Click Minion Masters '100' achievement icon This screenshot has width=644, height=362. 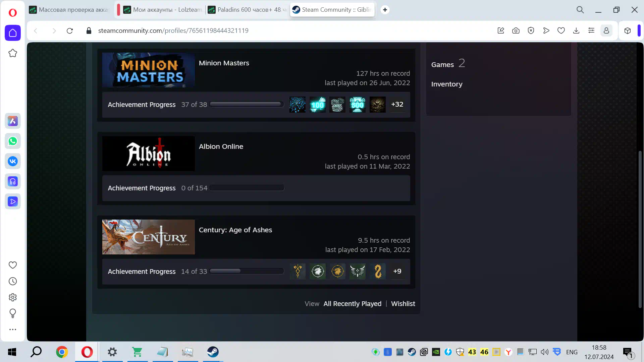coord(317,105)
